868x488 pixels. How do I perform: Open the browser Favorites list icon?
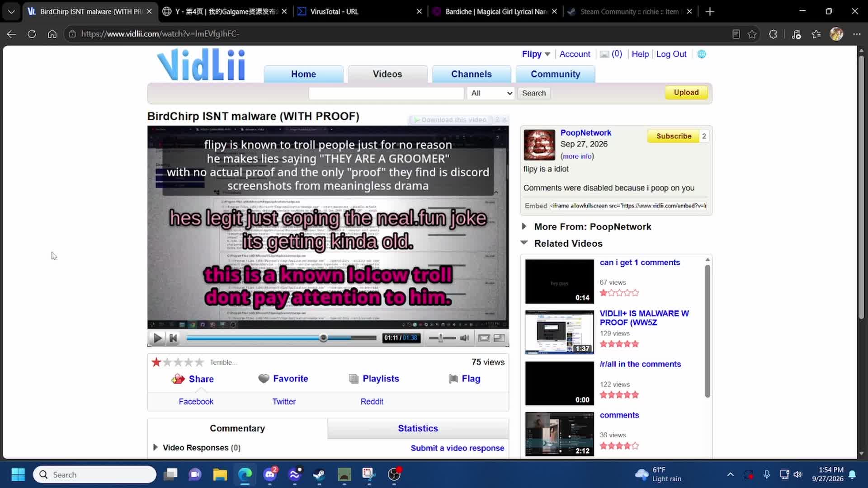pos(816,34)
